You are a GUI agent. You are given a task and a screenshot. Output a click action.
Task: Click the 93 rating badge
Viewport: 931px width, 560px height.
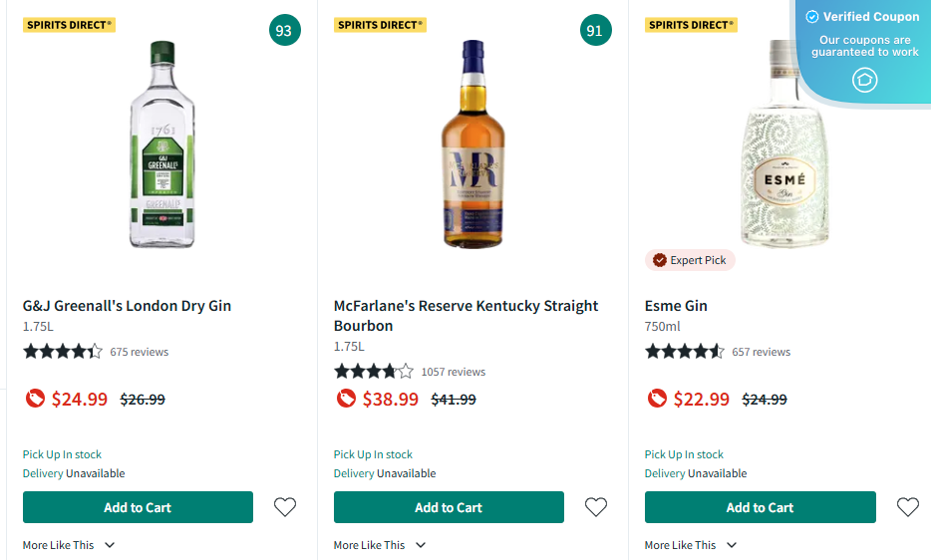284,31
